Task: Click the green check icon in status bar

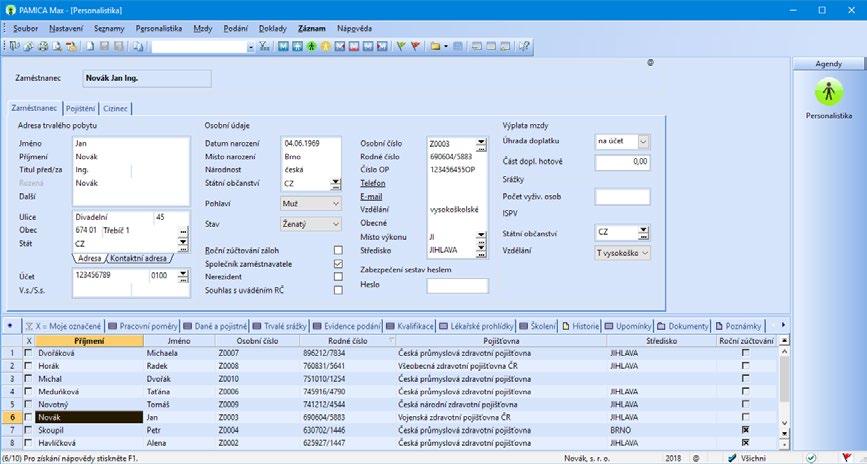Action: click(811, 458)
